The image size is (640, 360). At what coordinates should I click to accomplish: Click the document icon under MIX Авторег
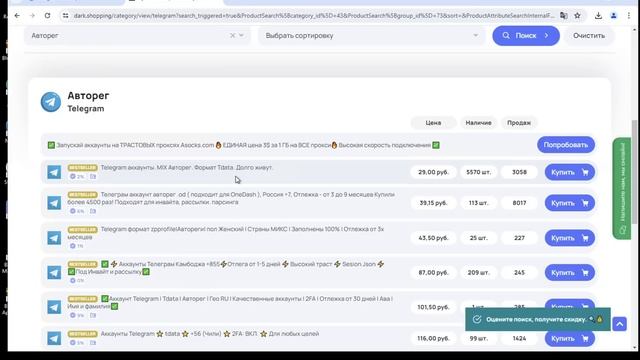93,177
